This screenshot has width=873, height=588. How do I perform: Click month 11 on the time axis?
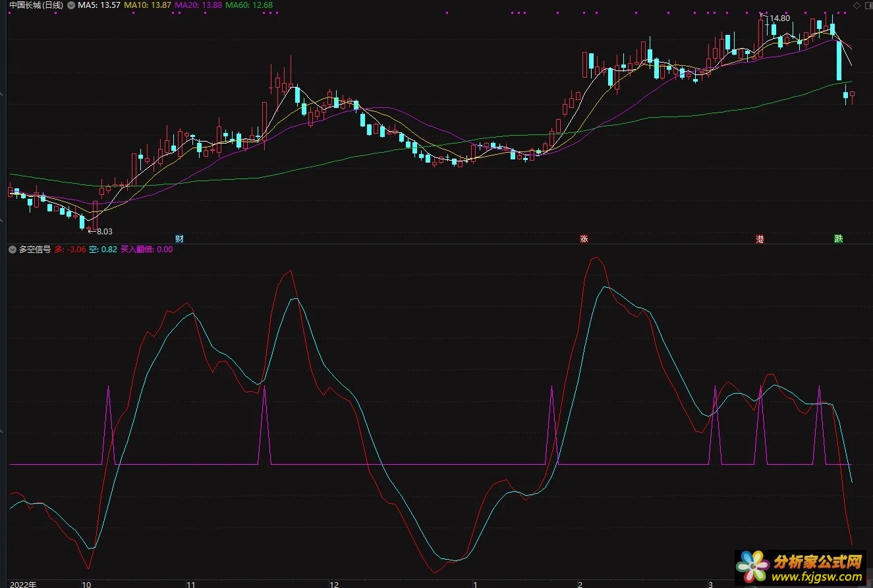(x=192, y=584)
